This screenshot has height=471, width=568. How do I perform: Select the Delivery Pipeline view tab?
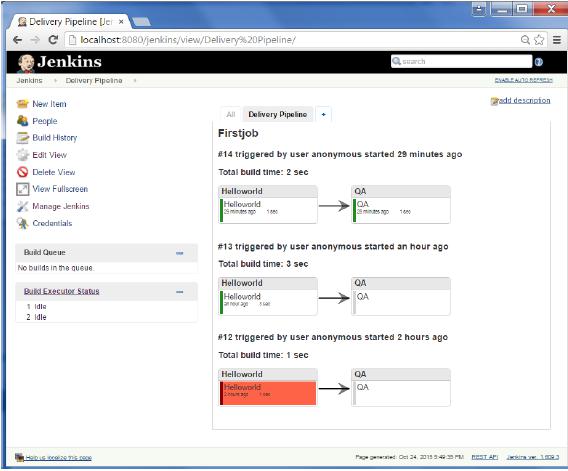tap(277, 114)
